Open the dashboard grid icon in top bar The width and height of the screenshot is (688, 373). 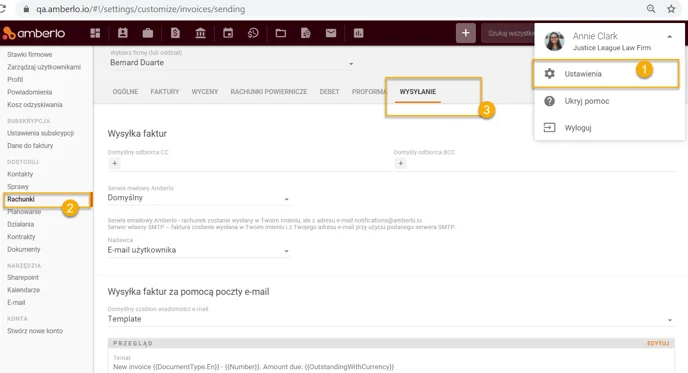tap(95, 33)
